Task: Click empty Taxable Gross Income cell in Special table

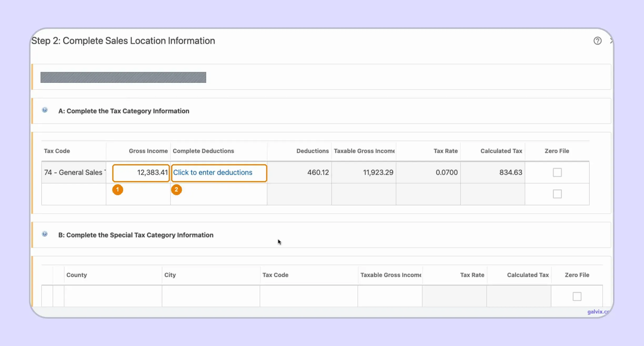Action: tap(390, 296)
